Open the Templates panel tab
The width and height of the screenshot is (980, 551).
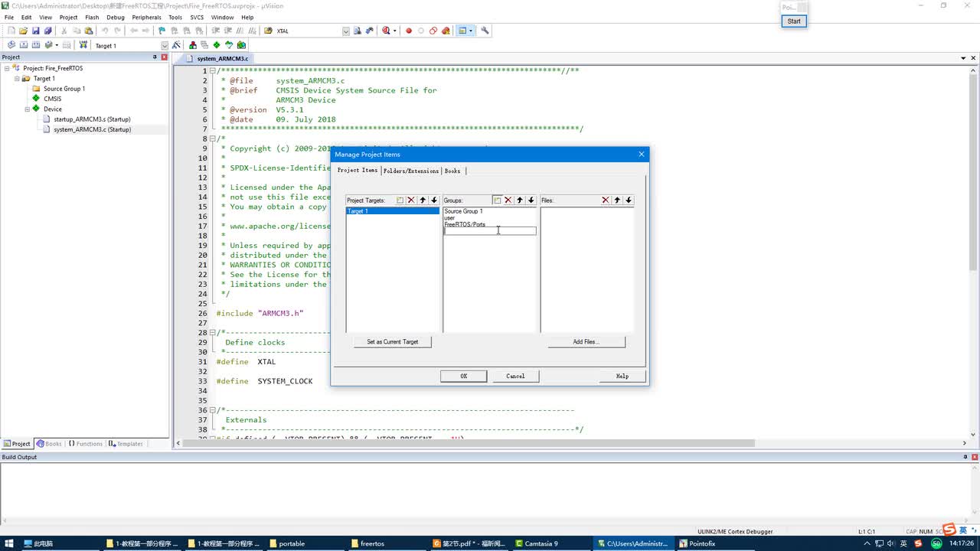tap(126, 444)
